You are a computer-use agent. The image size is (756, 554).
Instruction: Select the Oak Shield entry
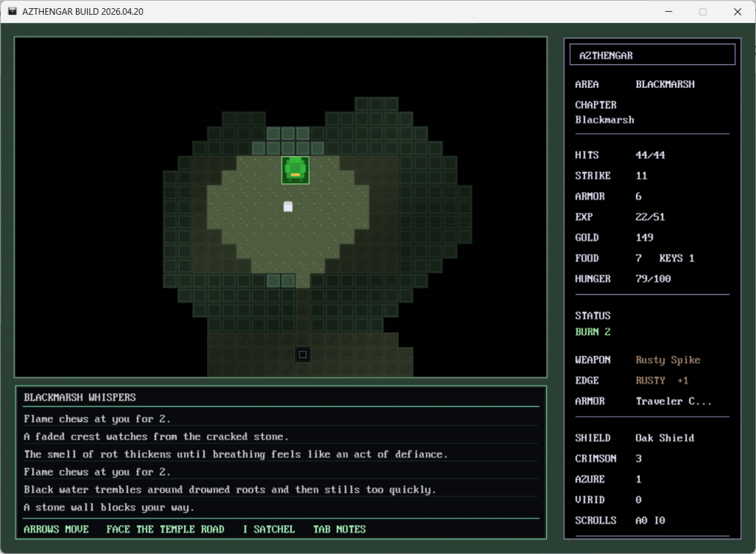point(664,437)
